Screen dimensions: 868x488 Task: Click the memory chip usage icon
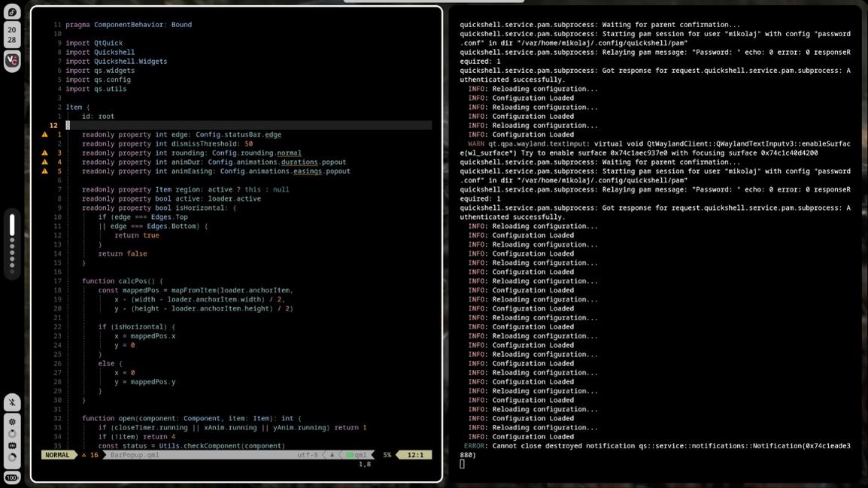coord(12,446)
